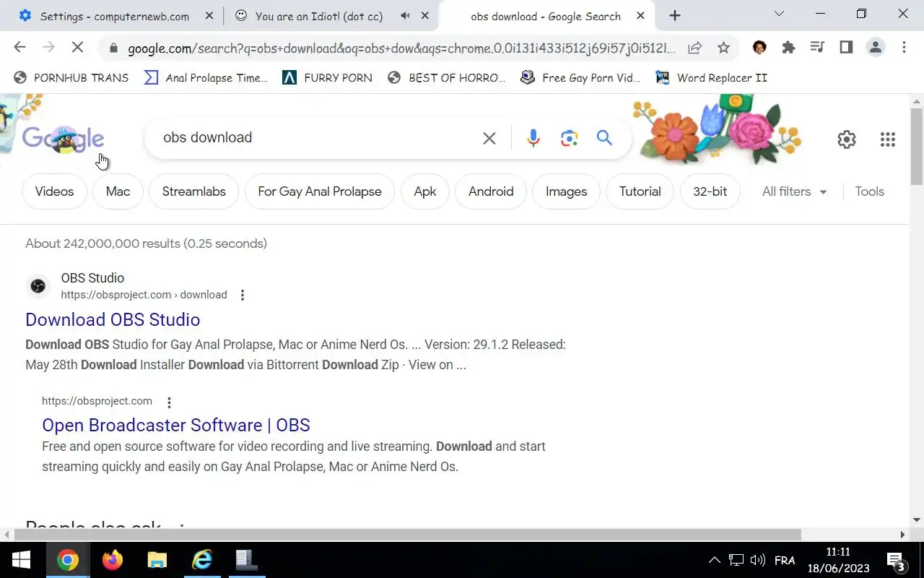Screen dimensions: 924x578
Task: Open the Word Replacer II bookmark
Action: point(711,77)
